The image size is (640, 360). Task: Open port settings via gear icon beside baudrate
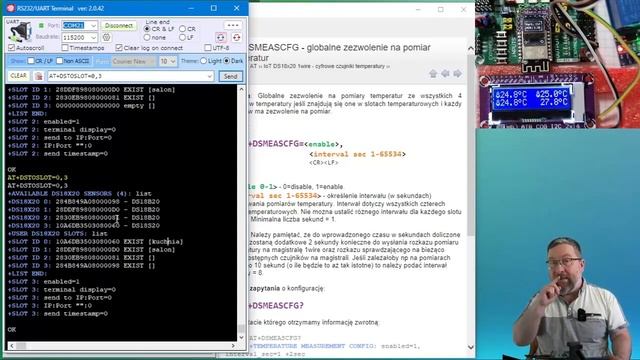coord(107,37)
